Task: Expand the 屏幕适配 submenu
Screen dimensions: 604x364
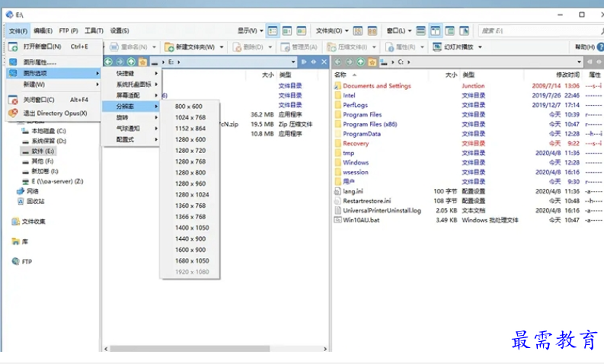Action: pyautogui.click(x=131, y=95)
